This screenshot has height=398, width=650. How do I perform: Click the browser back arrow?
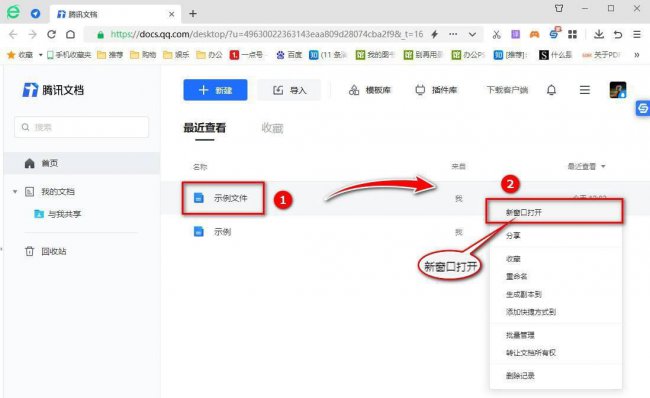click(13, 34)
